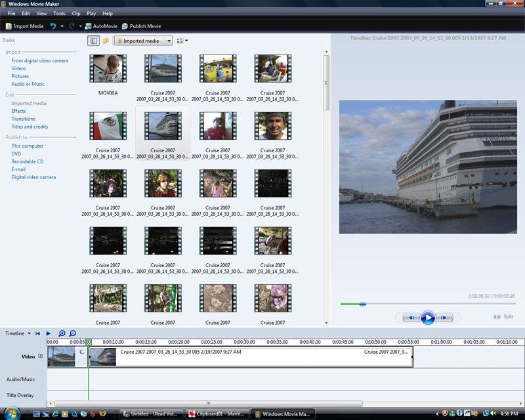Click the 0:00:30.00 mark on timeline ruler

point(244,342)
